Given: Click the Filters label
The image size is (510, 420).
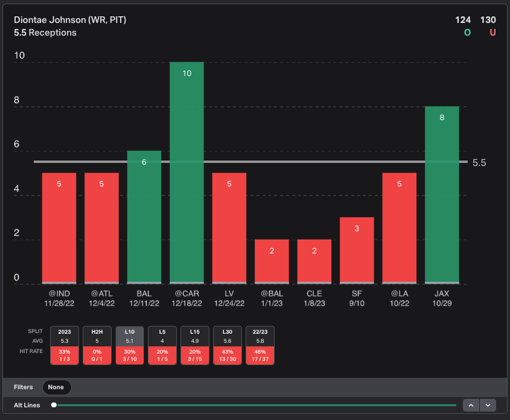Looking at the screenshot, I should coord(24,387).
